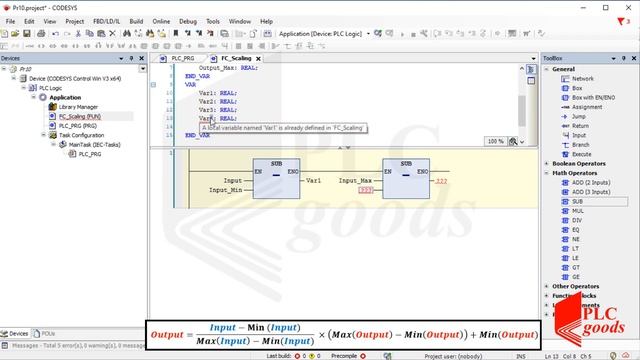Click the pink ??? input on second SUB
640x360 pixels.
[x=365, y=190]
